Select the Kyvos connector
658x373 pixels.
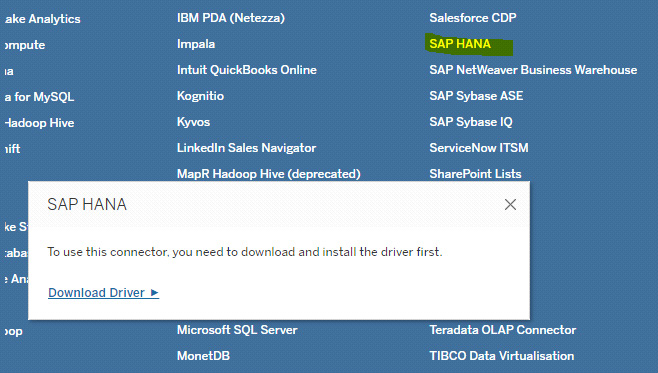193,122
